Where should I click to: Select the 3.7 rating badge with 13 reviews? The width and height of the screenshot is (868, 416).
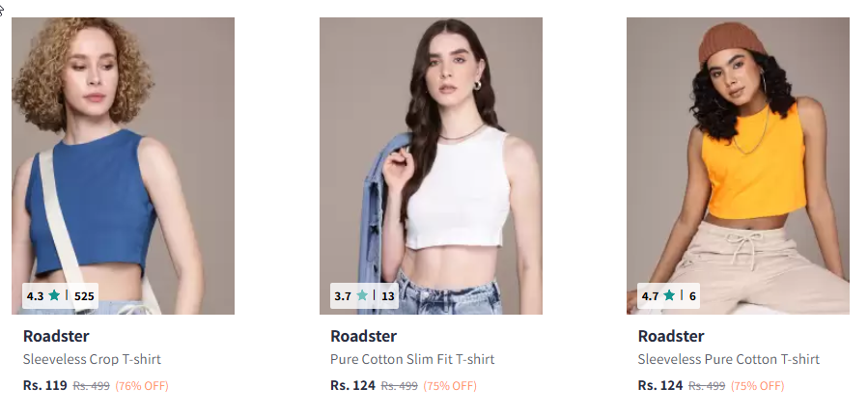coord(364,296)
